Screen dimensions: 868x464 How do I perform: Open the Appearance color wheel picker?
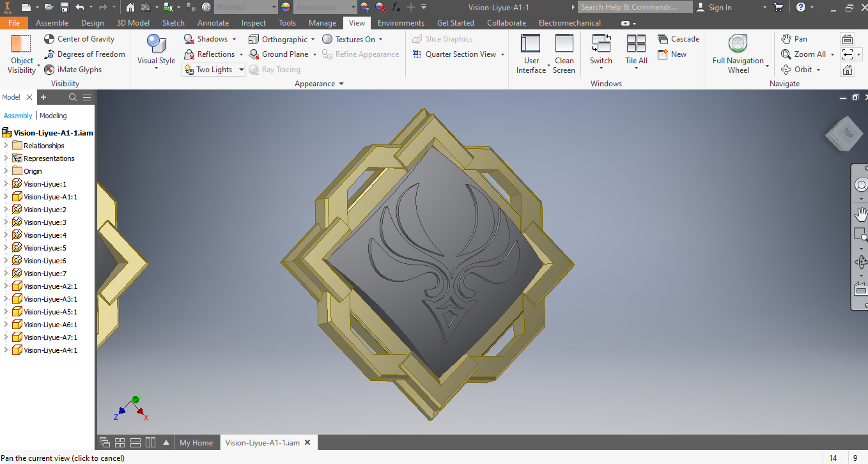pyautogui.click(x=286, y=7)
